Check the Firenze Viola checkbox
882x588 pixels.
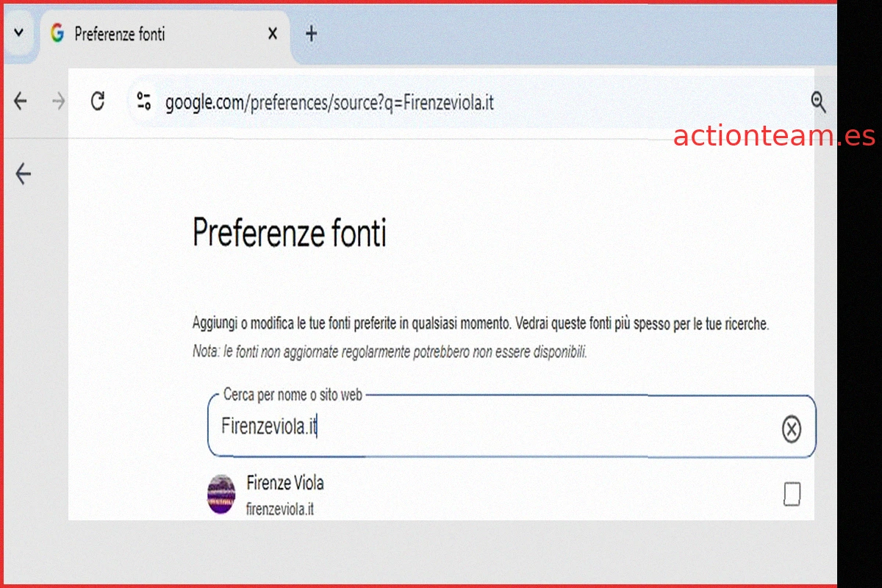[792, 494]
